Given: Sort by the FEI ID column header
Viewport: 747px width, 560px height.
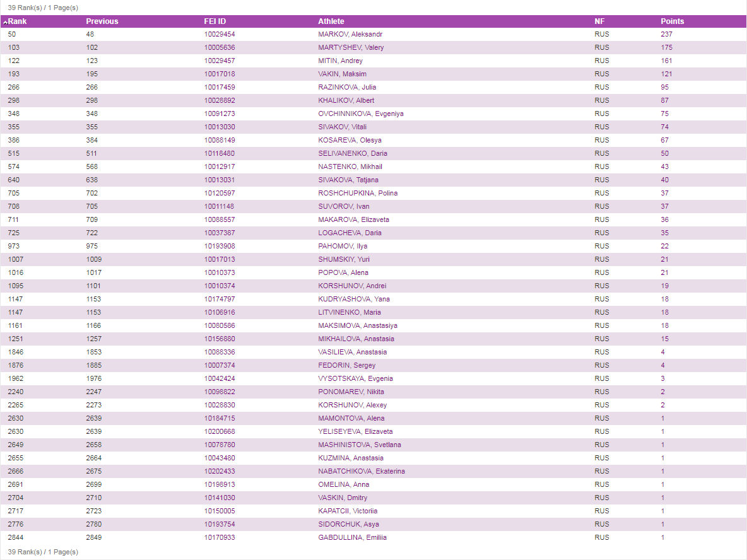Looking at the screenshot, I should [215, 21].
